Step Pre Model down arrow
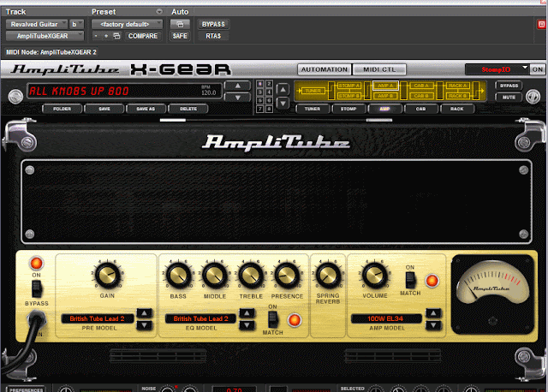Image resolution: width=548 pixels, height=392 pixels. (x=145, y=325)
